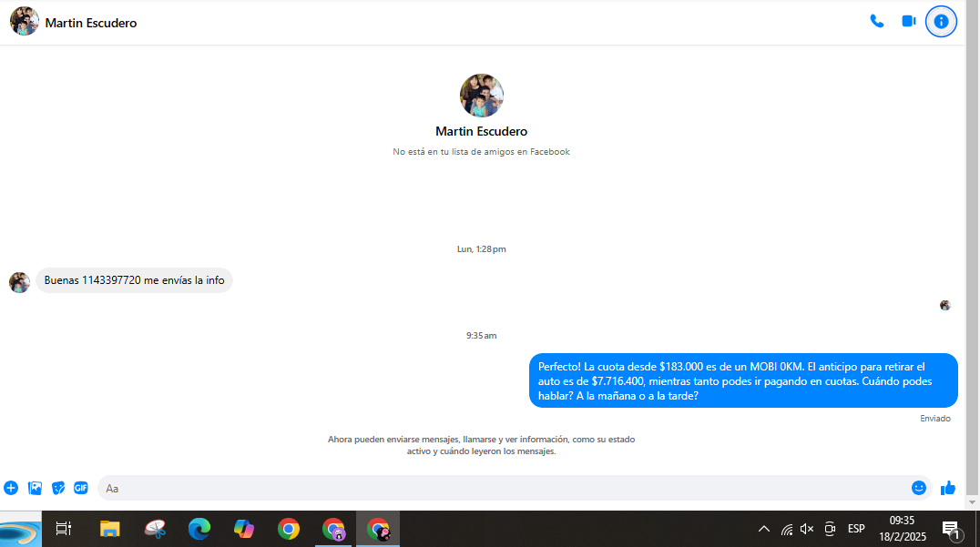Open Martin Escudero's name in the chat header
Screen dimensions: 980x547
click(90, 23)
